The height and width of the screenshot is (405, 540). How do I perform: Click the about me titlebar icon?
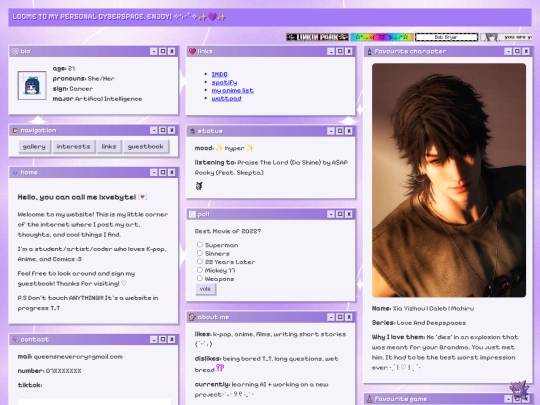(x=192, y=317)
